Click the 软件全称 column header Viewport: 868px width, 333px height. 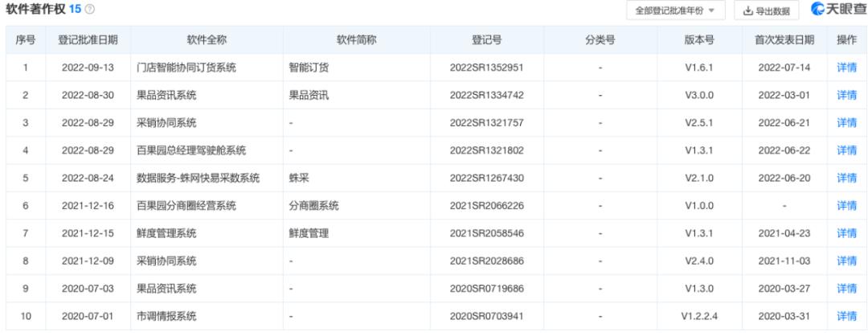click(x=207, y=40)
